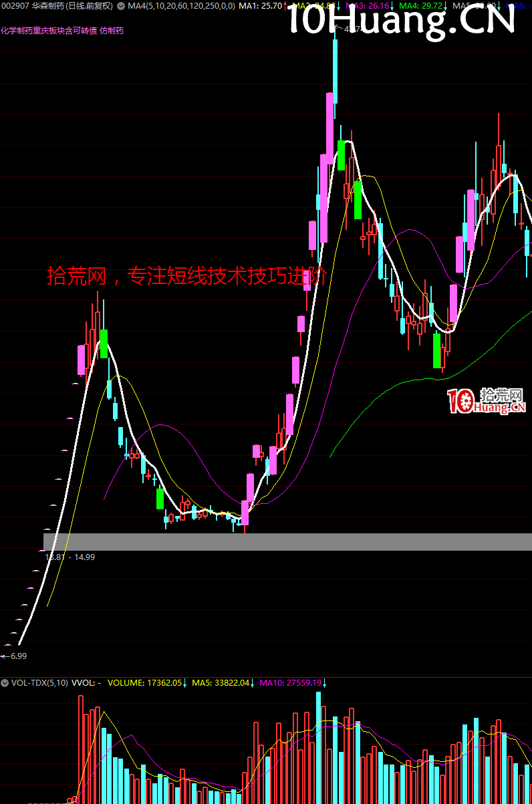532x804 pixels.
Task: Select MA4(5,10,20,60,120,250,0,0) indicator label
Action: coord(180,6)
